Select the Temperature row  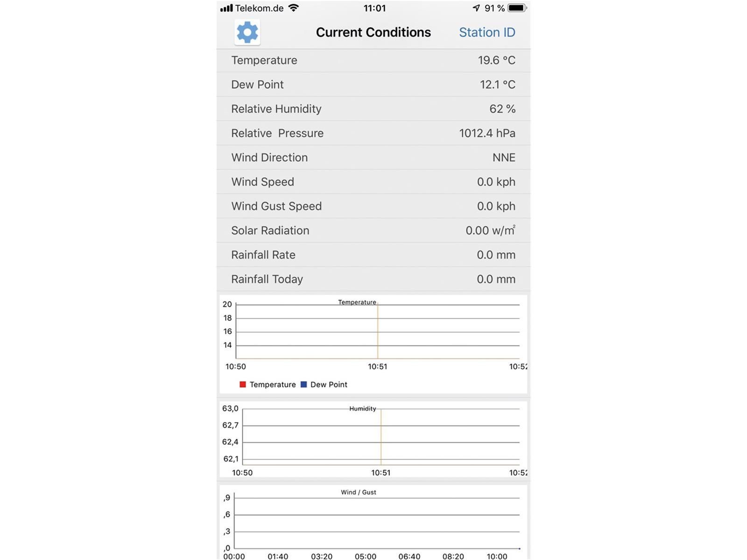coord(373,60)
